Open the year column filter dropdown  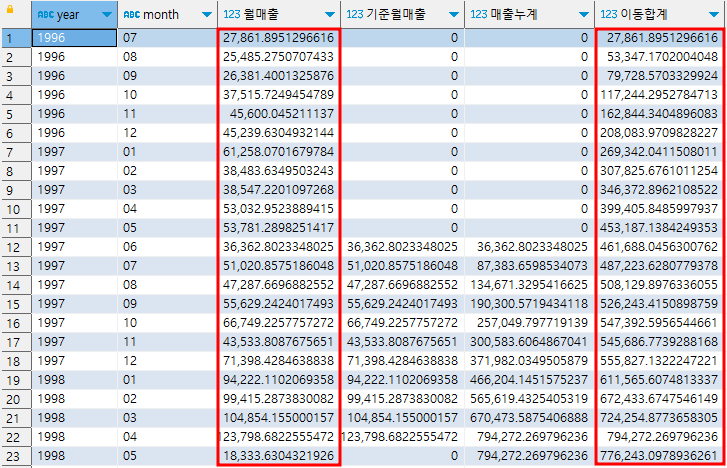[x=107, y=15]
